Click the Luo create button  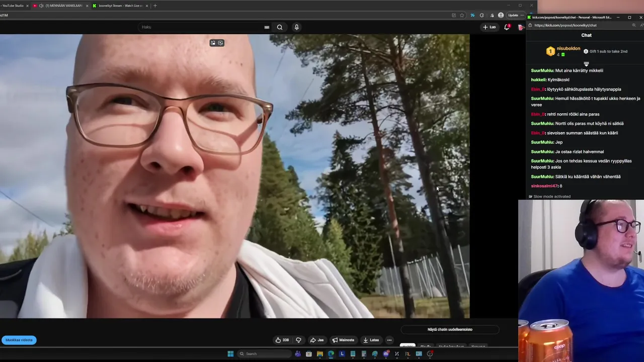489,27
